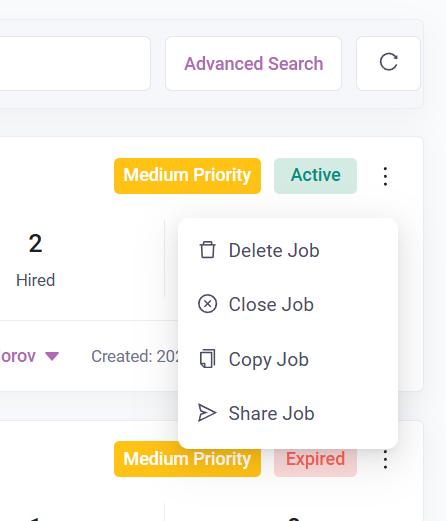Click the Medium Priority badge on Expired job
Viewport: 446px width, 521px height.
pos(187,459)
